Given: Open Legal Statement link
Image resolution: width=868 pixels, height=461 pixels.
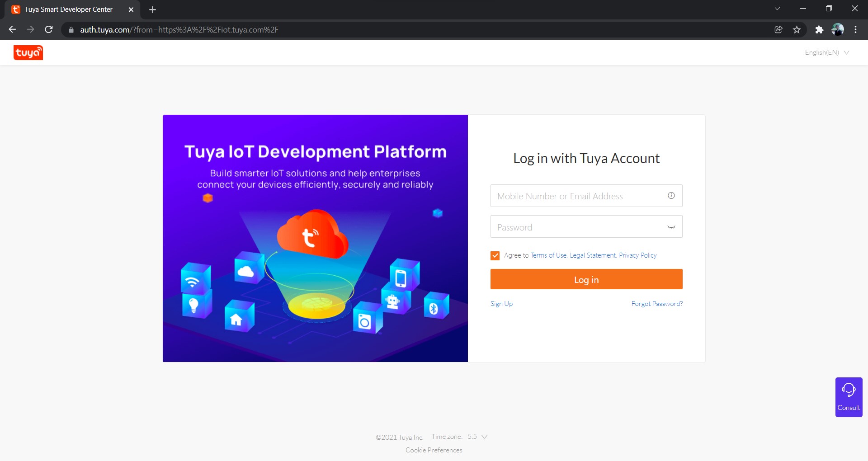Looking at the screenshot, I should 593,255.
